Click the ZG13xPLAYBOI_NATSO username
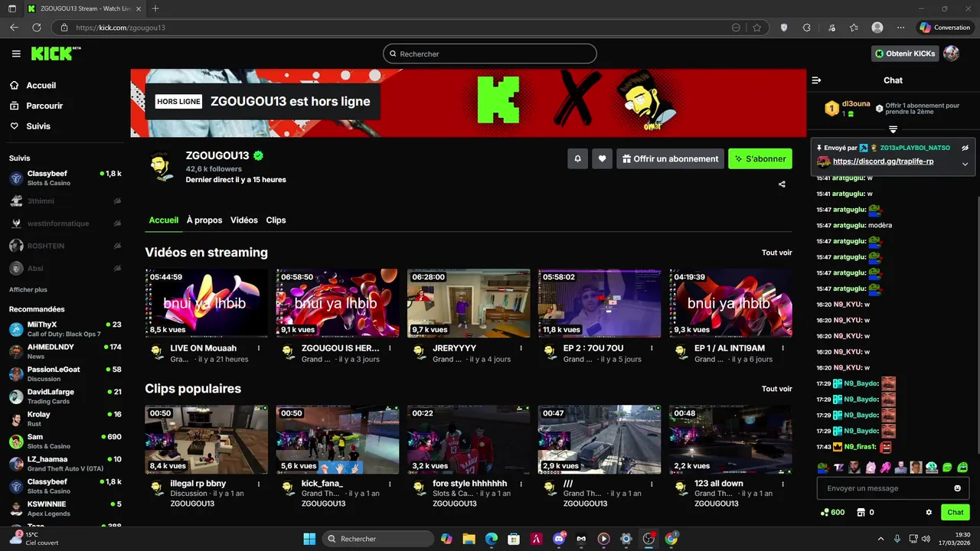Viewport: 980px width, 551px height. pos(916,148)
